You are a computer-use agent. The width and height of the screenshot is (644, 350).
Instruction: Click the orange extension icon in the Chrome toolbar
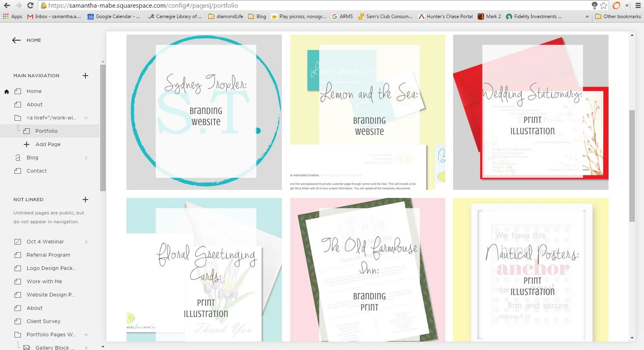point(616,5)
